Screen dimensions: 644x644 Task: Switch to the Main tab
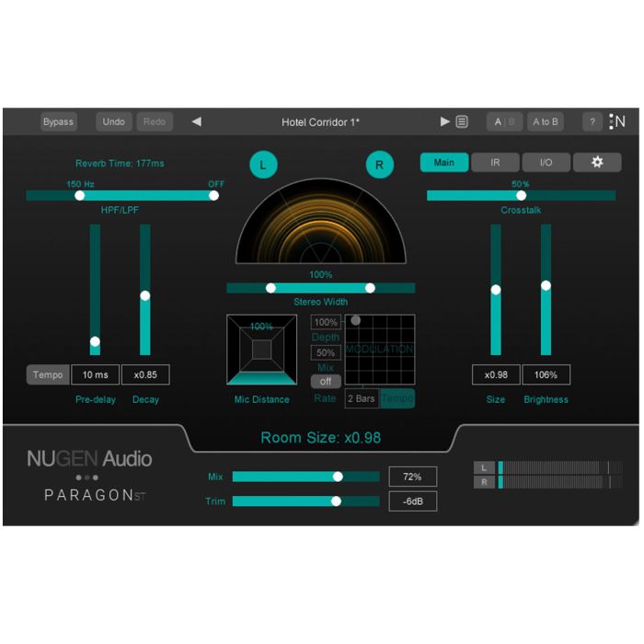pos(444,163)
